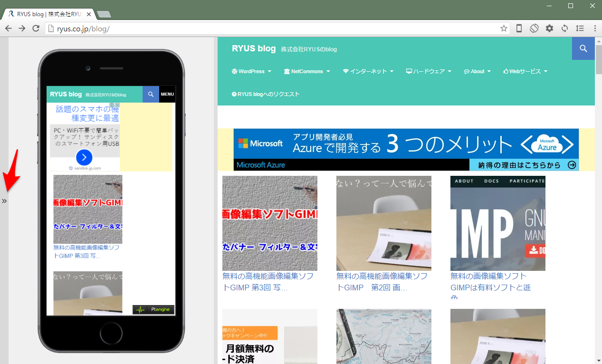
Task: Click the smartphone device toolbar icon
Action: (519, 29)
